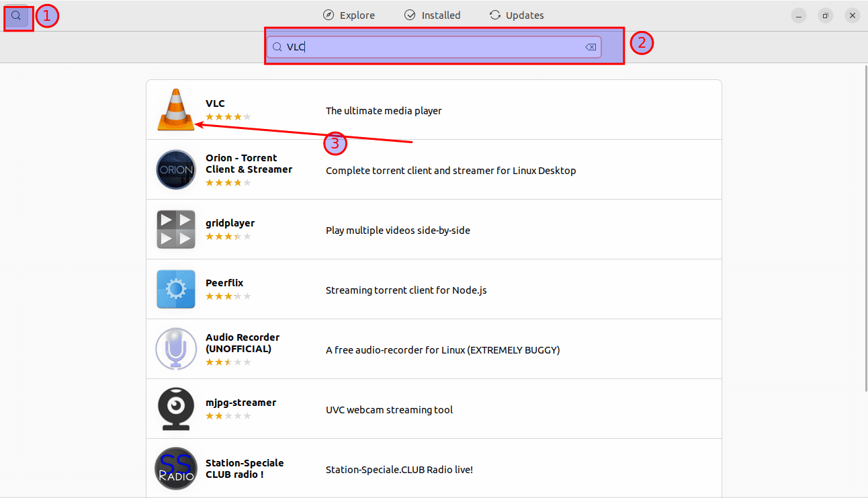Select the mjpg-streamer result title
The height and width of the screenshot is (498, 868).
tap(241, 403)
